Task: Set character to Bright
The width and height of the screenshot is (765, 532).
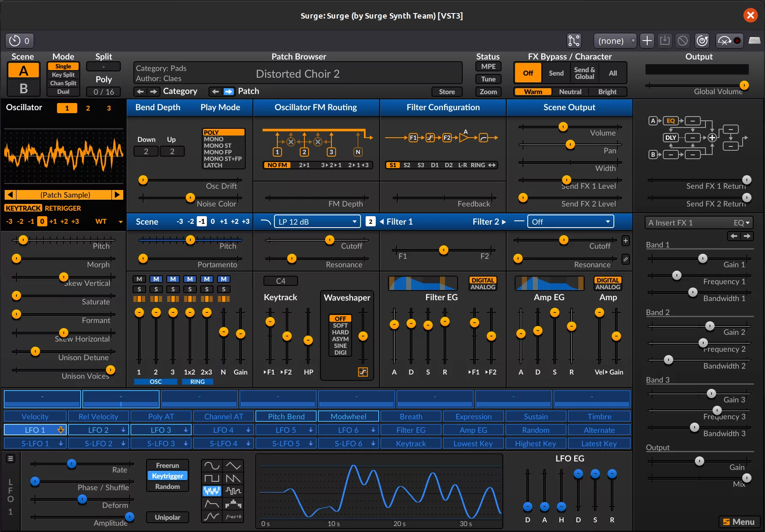Action: click(x=608, y=92)
